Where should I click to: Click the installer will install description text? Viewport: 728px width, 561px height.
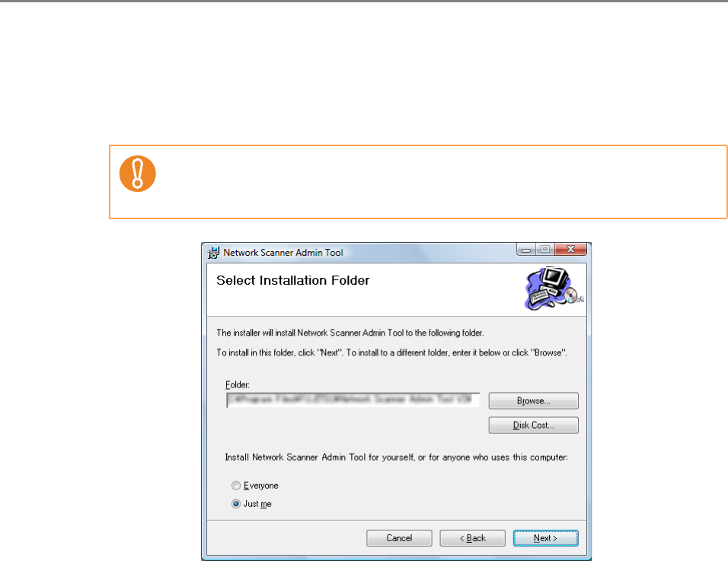[x=350, y=333]
